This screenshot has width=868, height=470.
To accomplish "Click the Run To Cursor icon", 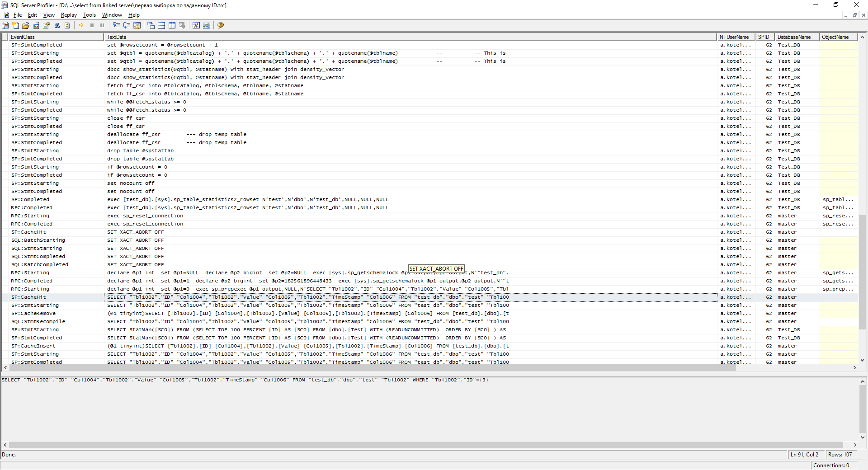I will click(127, 25).
